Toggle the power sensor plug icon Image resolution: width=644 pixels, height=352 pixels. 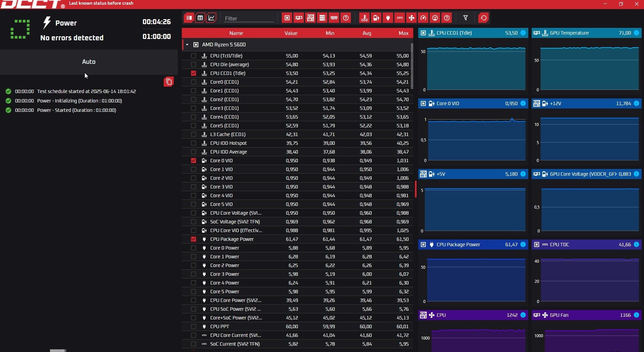[x=388, y=18]
